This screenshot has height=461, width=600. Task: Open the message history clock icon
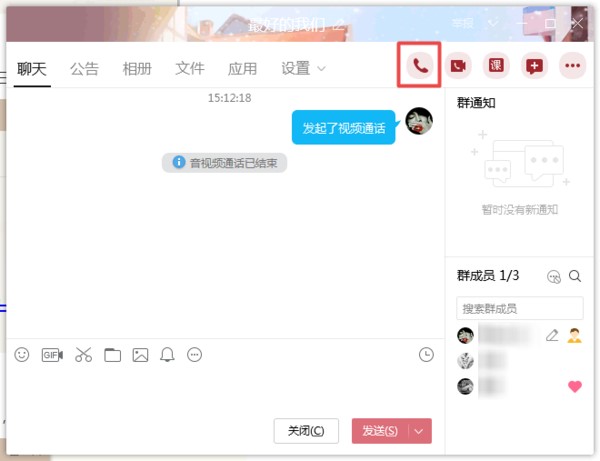pyautogui.click(x=426, y=355)
